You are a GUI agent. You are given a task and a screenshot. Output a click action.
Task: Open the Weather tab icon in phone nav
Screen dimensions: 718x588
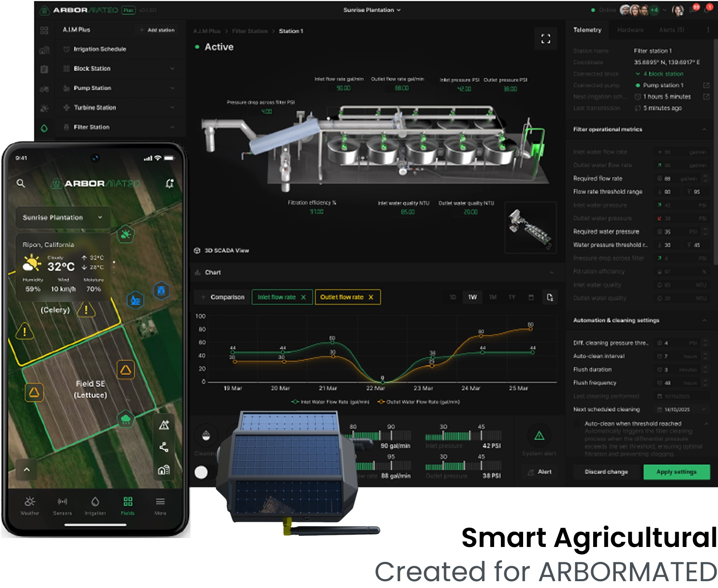click(29, 501)
